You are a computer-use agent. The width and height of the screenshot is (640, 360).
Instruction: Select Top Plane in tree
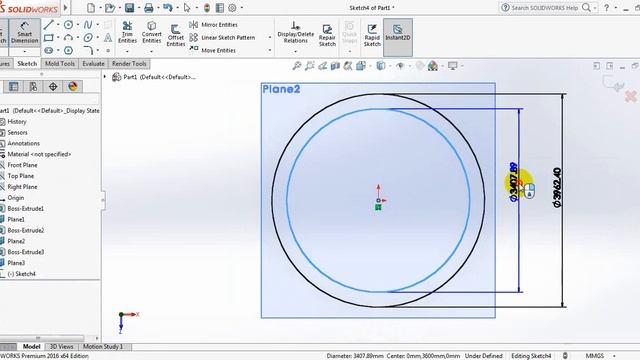point(20,176)
